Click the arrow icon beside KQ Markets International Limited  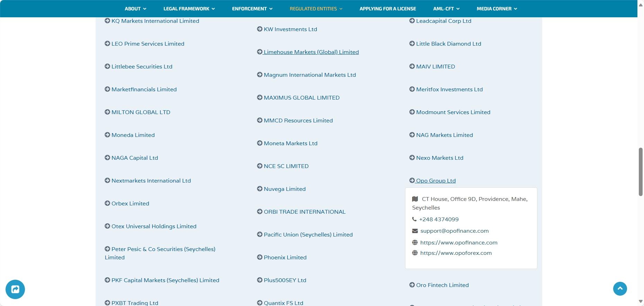pyautogui.click(x=107, y=21)
